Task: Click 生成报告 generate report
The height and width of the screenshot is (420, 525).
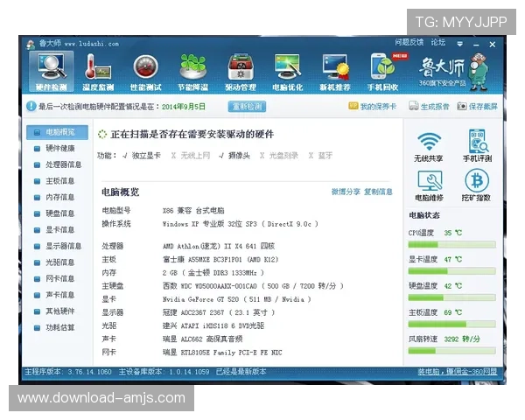Action: click(429, 107)
